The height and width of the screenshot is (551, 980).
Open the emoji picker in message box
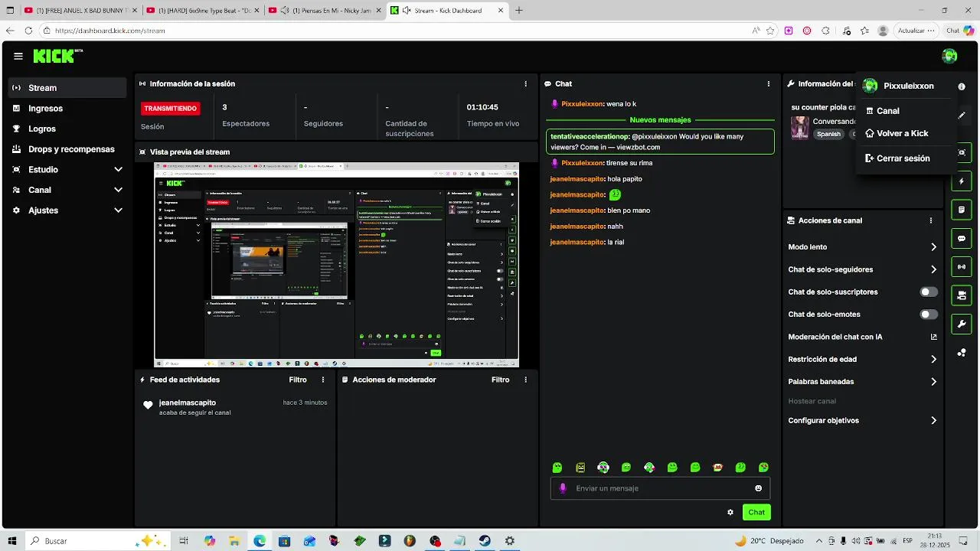tap(759, 488)
